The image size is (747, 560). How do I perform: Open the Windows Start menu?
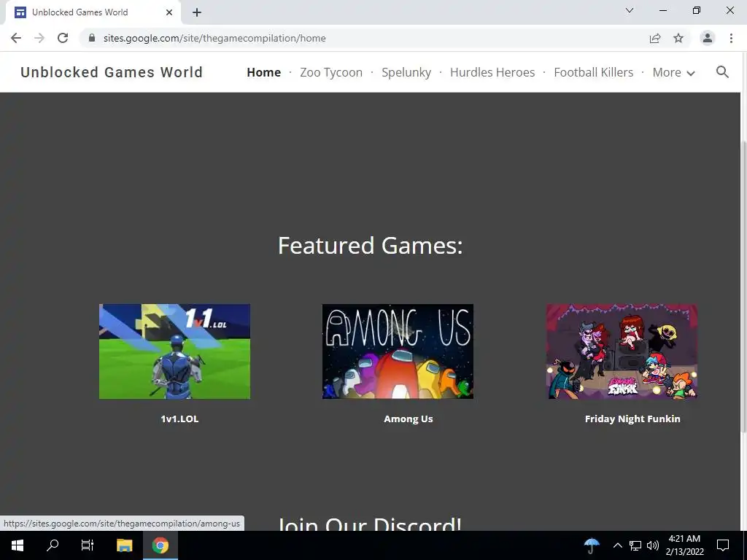pos(18,545)
